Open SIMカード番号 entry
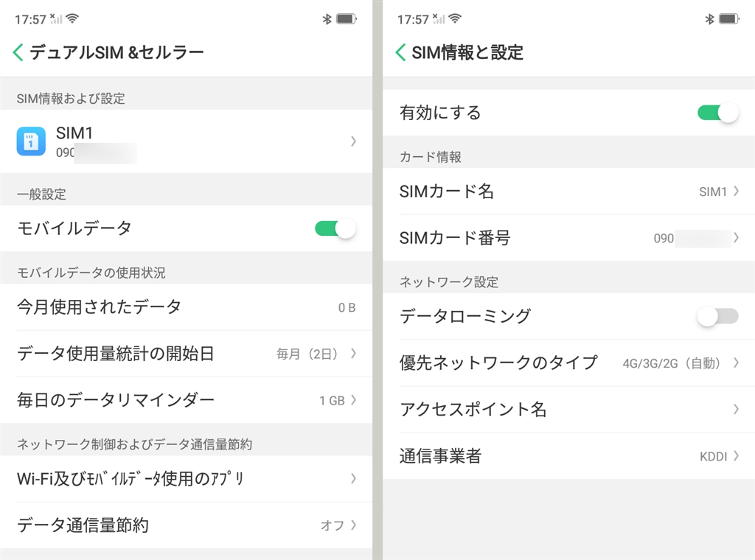755x560 pixels. click(x=568, y=238)
